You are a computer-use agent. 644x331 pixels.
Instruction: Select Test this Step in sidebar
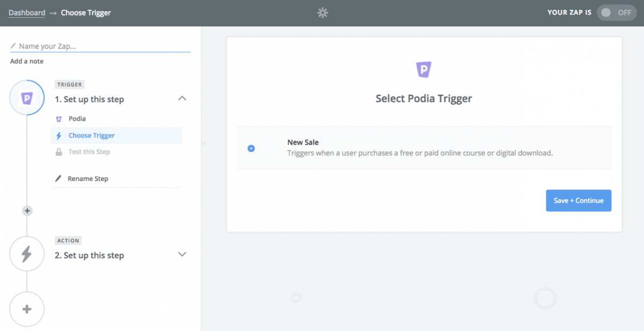click(89, 152)
